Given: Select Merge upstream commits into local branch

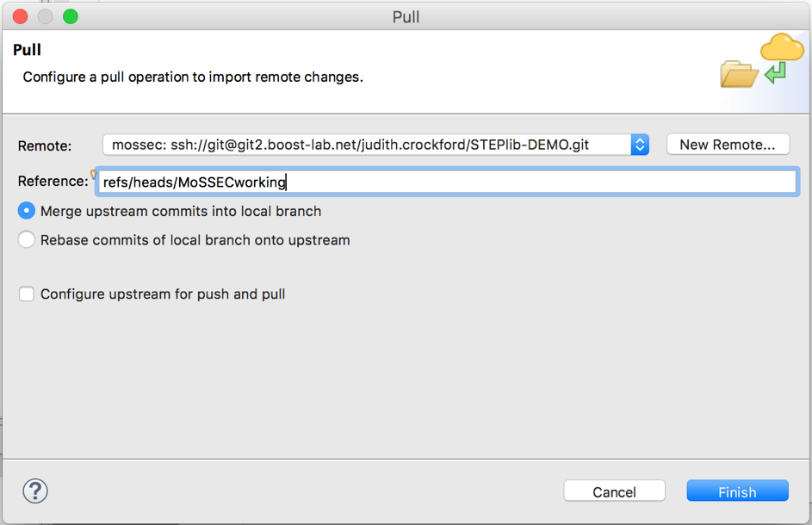Looking at the screenshot, I should pyautogui.click(x=27, y=211).
